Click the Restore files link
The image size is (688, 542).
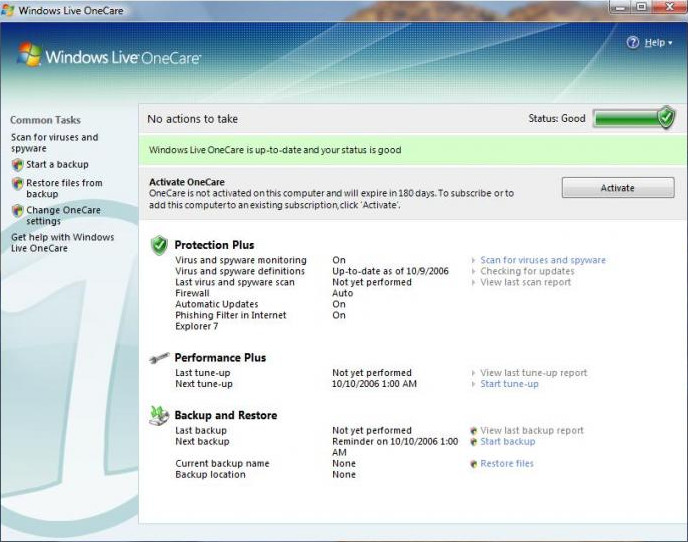tap(507, 463)
